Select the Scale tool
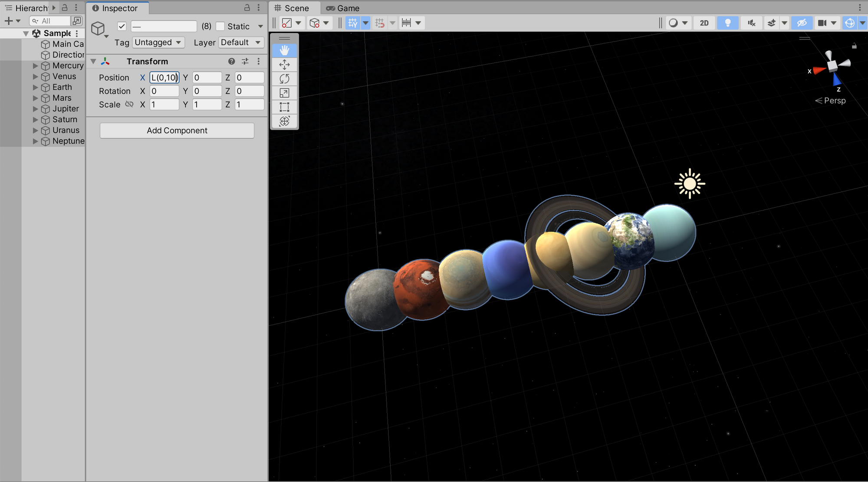The width and height of the screenshot is (868, 482). click(284, 93)
